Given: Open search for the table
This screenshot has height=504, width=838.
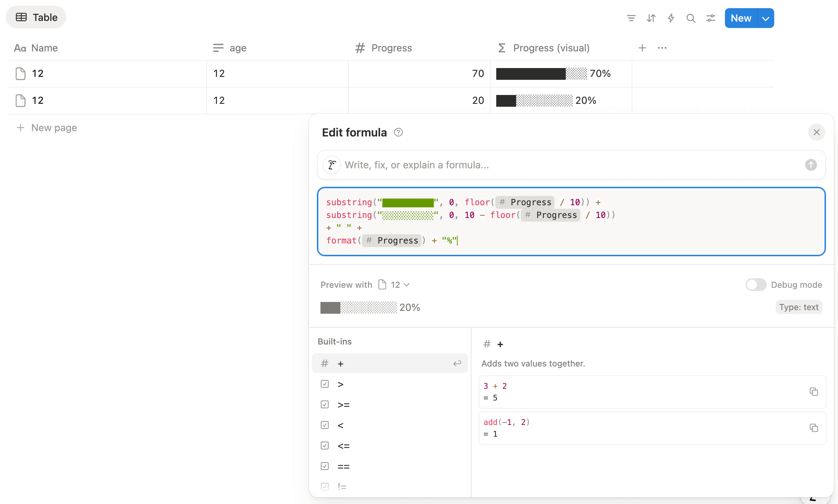Looking at the screenshot, I should [x=691, y=18].
